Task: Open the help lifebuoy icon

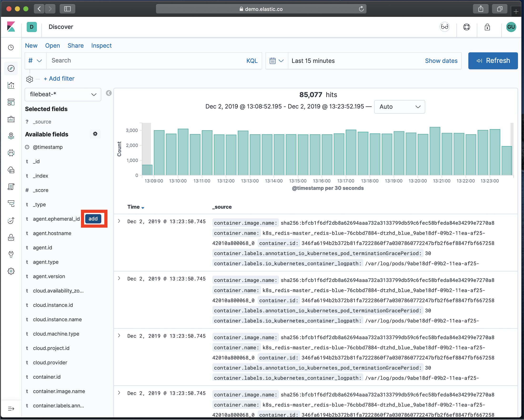Action: coord(466,27)
